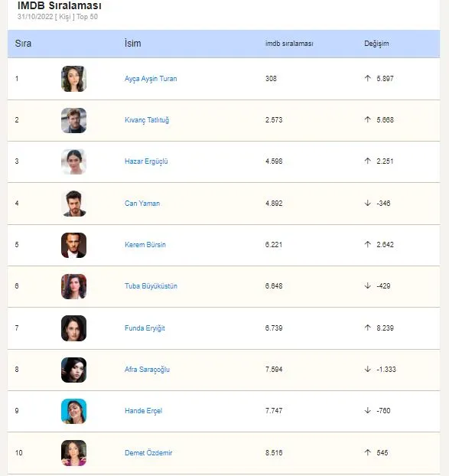Open the Afra Saraçoğlu link
The width and height of the screenshot is (449, 476).
147,370
